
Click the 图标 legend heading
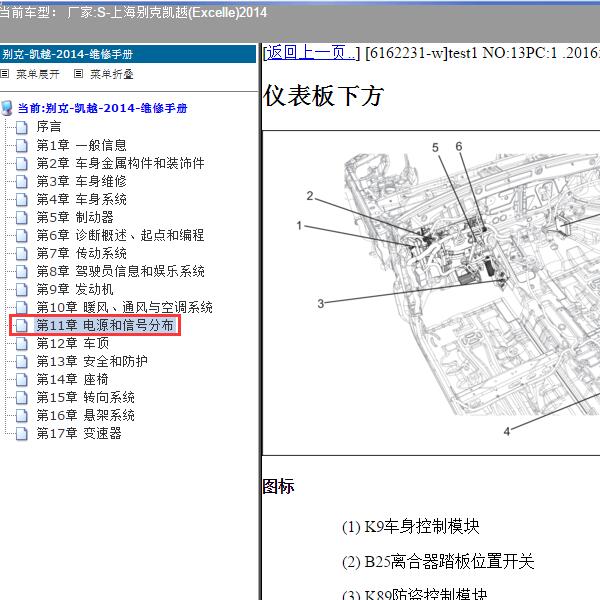279,487
